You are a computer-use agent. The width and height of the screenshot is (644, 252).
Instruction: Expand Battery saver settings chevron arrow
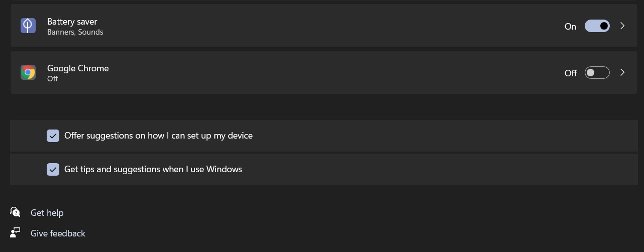(622, 26)
